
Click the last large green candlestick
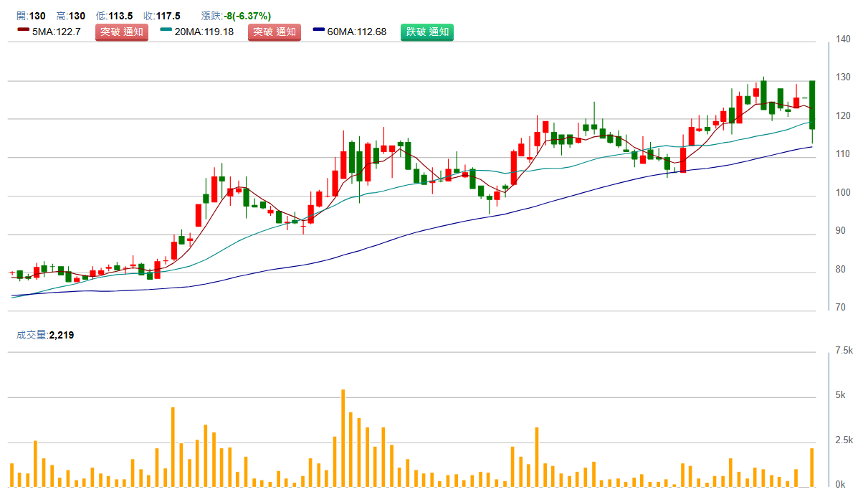coord(812,105)
